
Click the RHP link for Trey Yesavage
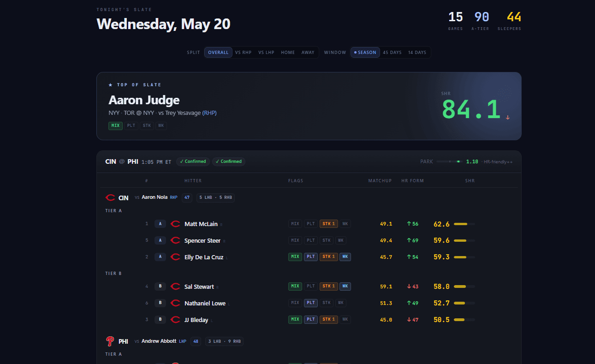209,113
